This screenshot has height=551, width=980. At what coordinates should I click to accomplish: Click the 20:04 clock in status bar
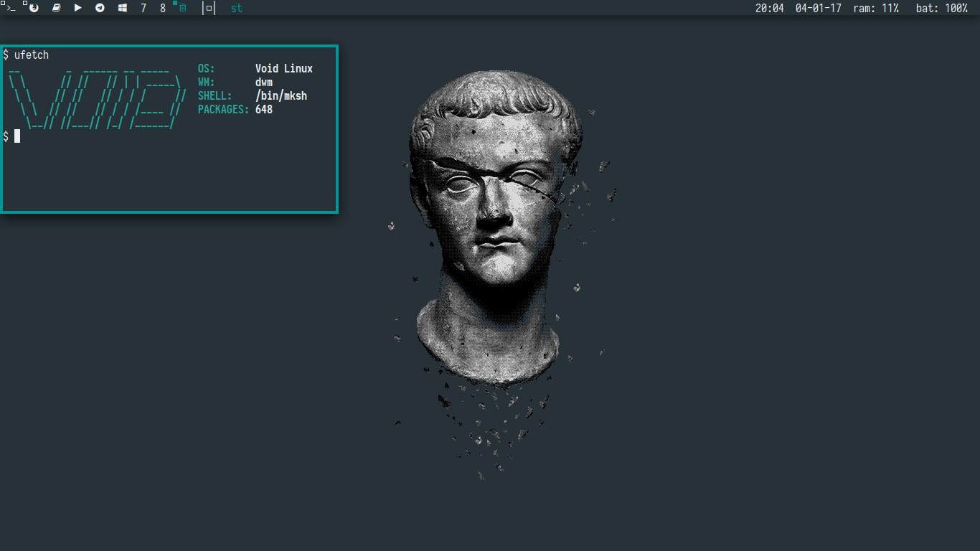coord(770,9)
